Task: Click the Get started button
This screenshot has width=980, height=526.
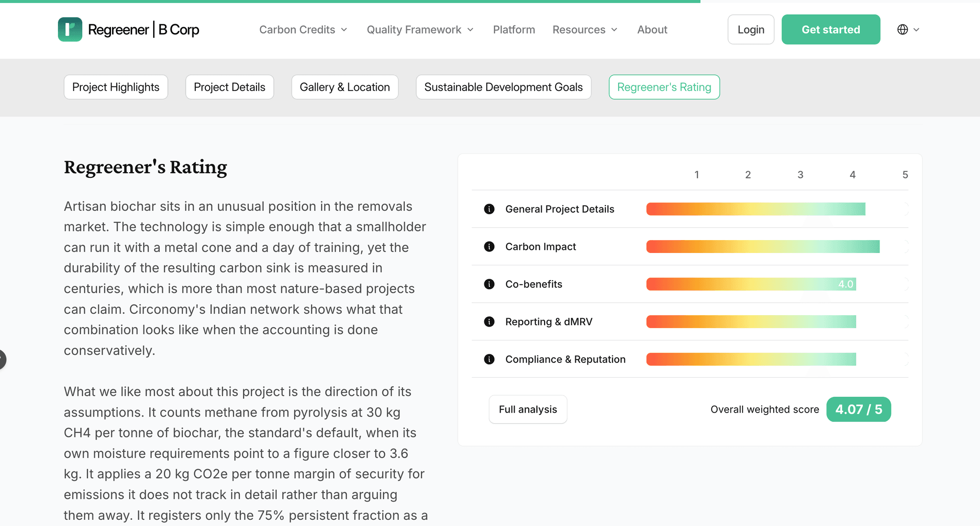Action: tap(831, 30)
